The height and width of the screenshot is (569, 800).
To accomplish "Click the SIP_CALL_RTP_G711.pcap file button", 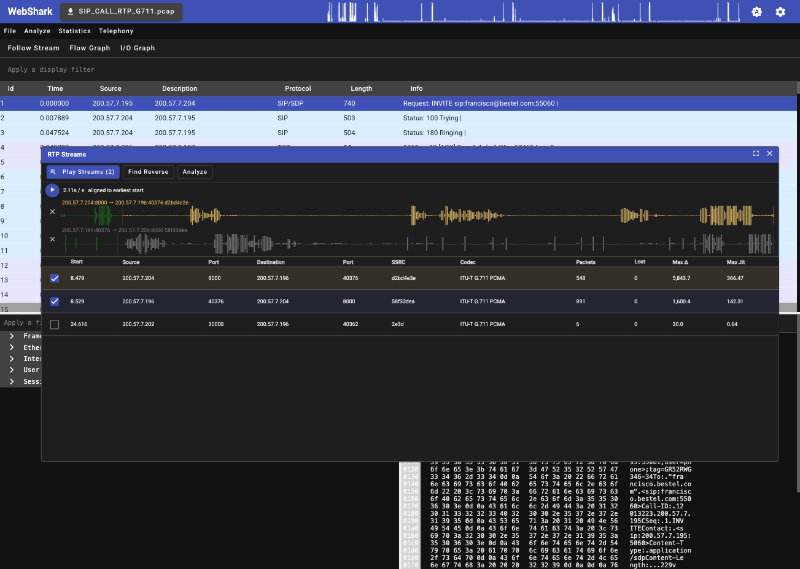I will [121, 11].
